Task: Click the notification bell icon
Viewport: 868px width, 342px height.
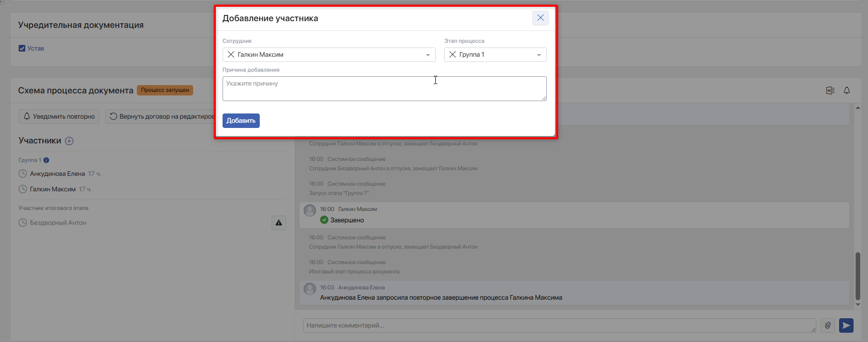Action: 847,90
